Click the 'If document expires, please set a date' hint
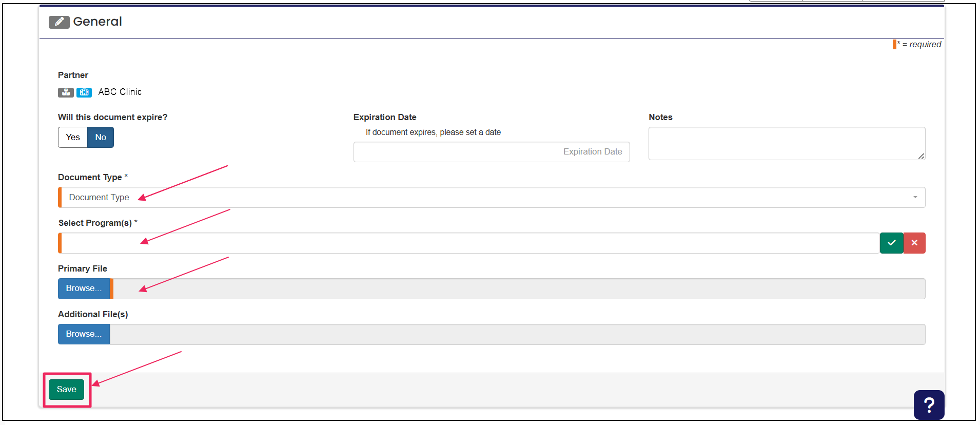The image size is (980, 425). pyautogui.click(x=433, y=132)
